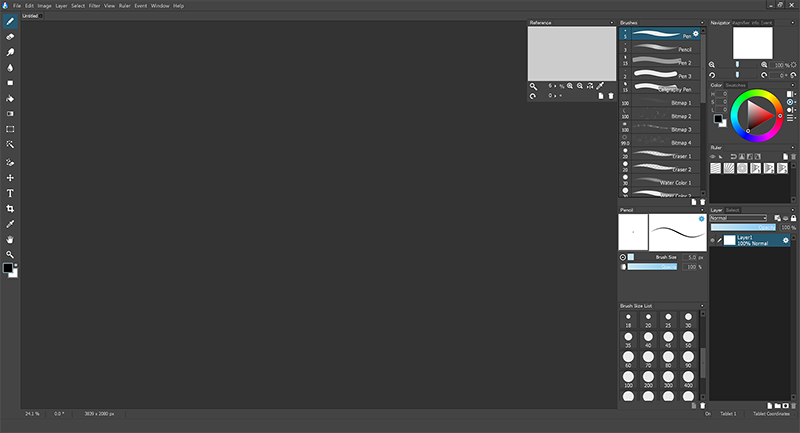This screenshot has height=433, width=800.
Task: Toggle the layer lock icon
Action: coord(793,218)
